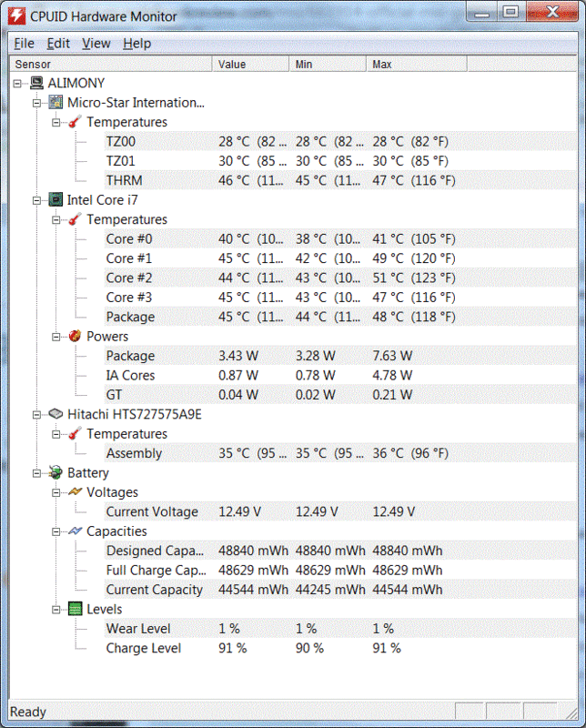Select the TZ00 temperature row
The width and height of the screenshot is (586, 728).
(x=341, y=142)
